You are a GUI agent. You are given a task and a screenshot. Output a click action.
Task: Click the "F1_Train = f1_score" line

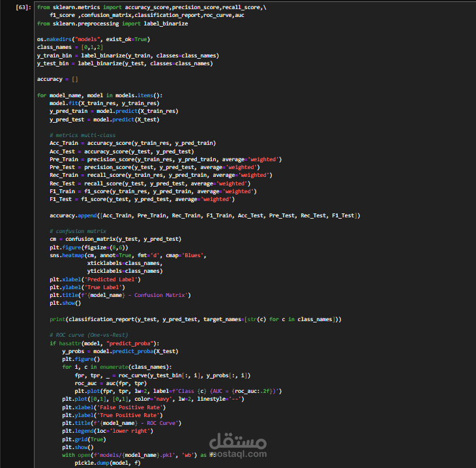[x=153, y=191]
